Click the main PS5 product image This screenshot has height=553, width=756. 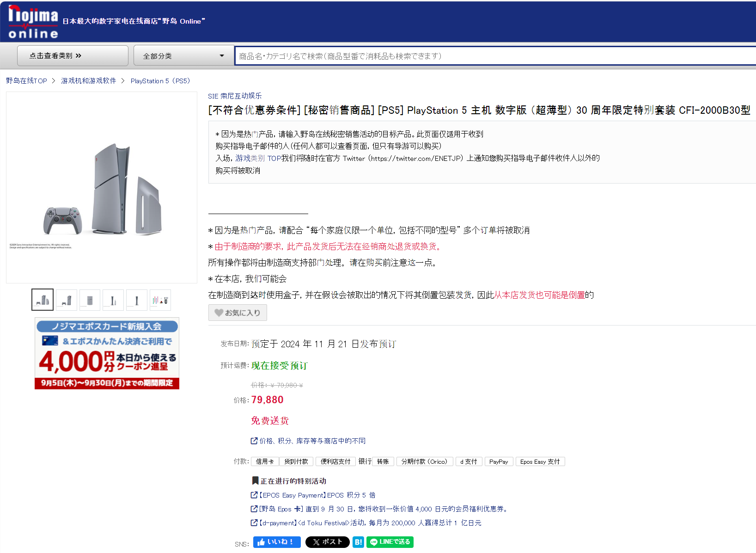102,187
